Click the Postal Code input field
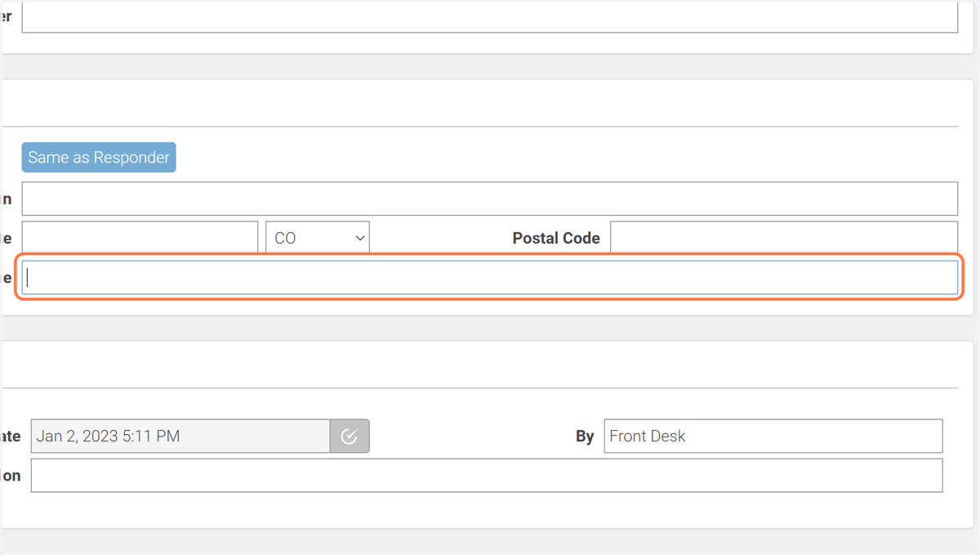Image resolution: width=980 pixels, height=555 pixels. [x=784, y=238]
